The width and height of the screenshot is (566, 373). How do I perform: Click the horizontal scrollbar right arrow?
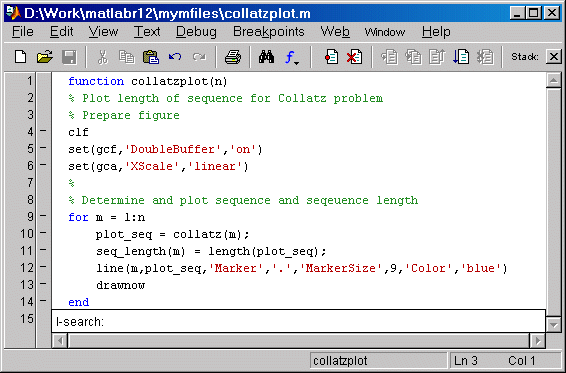(538, 341)
